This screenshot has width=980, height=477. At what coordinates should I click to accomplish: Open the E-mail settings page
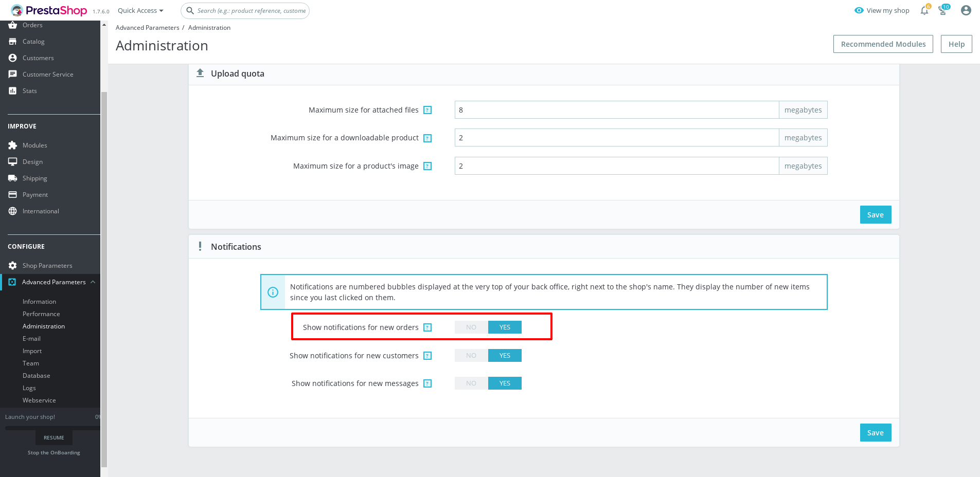pyautogui.click(x=31, y=338)
